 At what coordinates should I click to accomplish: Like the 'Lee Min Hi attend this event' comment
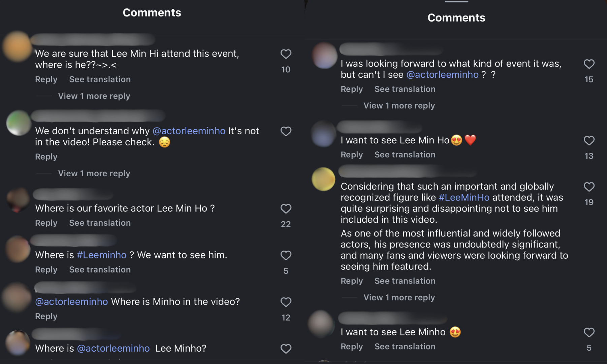pos(286,54)
